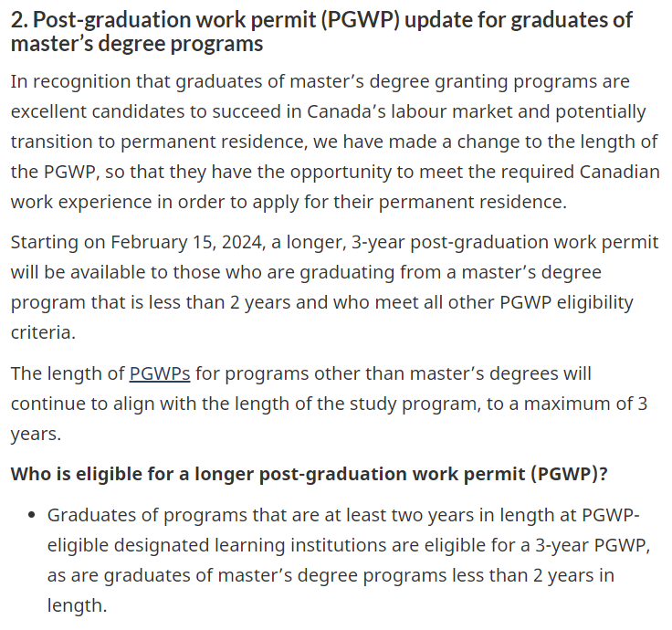Click the word 'criteria.' ending the second paragraph
Image resolution: width=672 pixels, height=630 pixels.
tap(43, 332)
